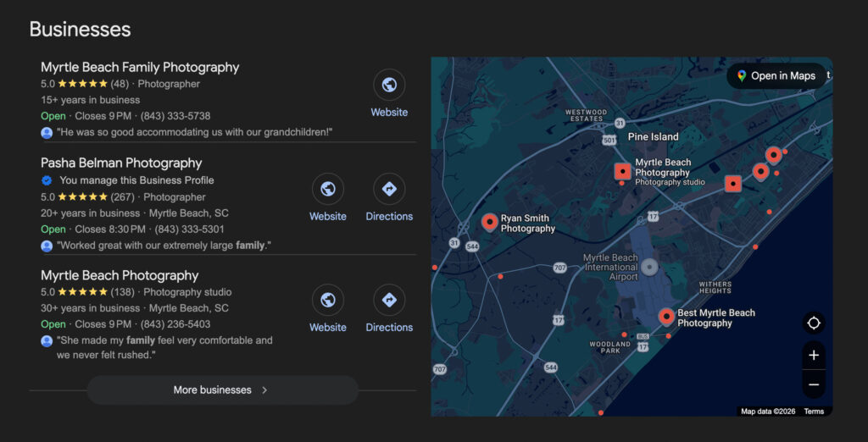This screenshot has height=442, width=868.
Task: Get directions to Myrtle Beach Photography studio
Action: pyautogui.click(x=389, y=300)
